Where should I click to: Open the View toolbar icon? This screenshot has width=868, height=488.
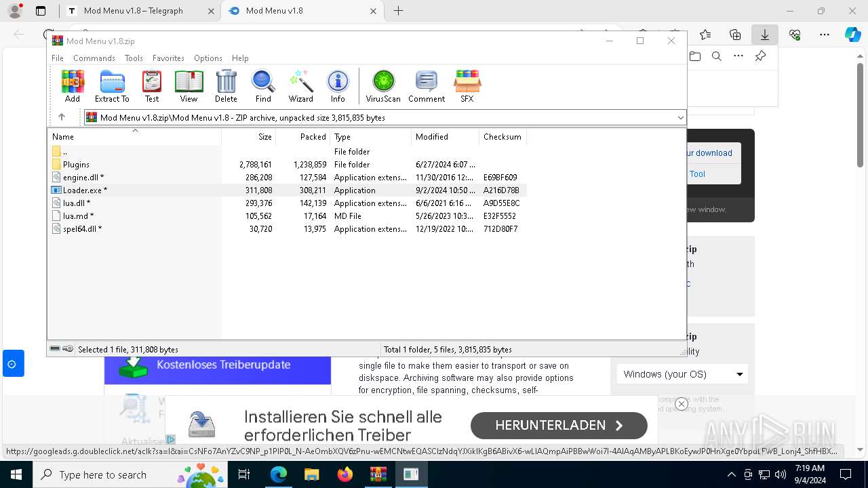189,86
